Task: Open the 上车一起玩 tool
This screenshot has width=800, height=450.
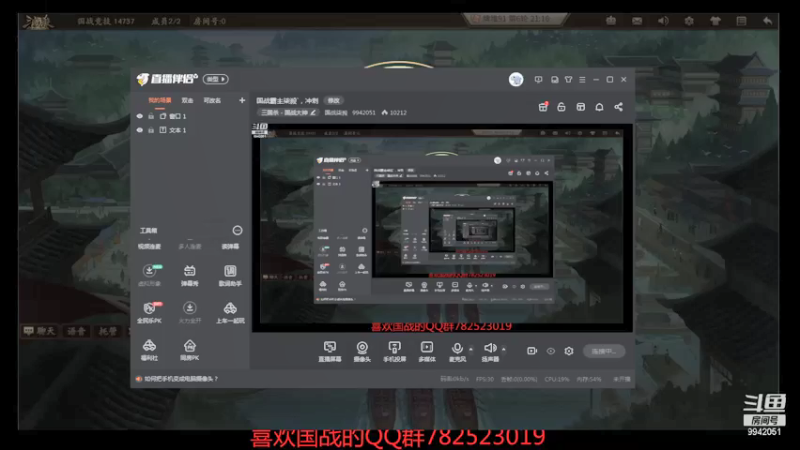Action: pyautogui.click(x=230, y=312)
